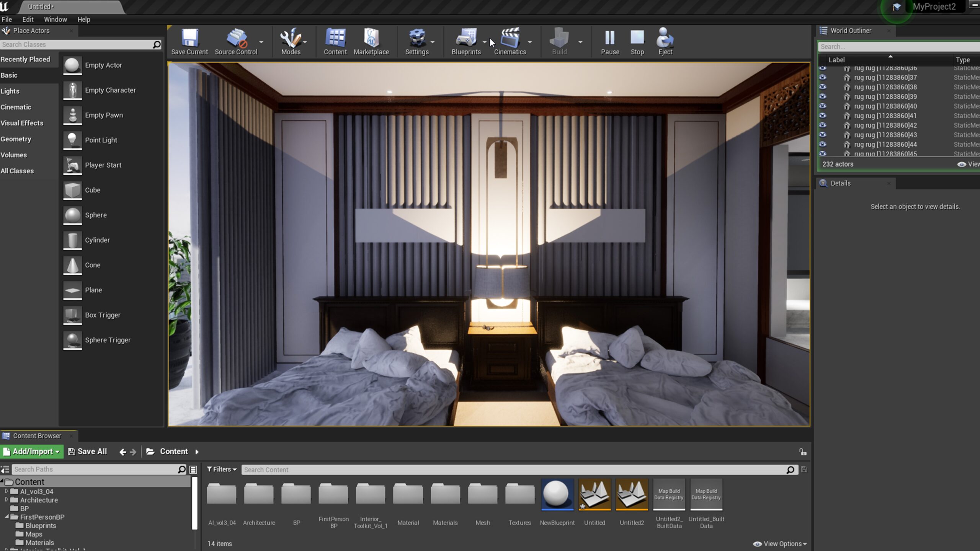Select the Point Light actor icon
This screenshot has width=980, height=551.
click(72, 140)
